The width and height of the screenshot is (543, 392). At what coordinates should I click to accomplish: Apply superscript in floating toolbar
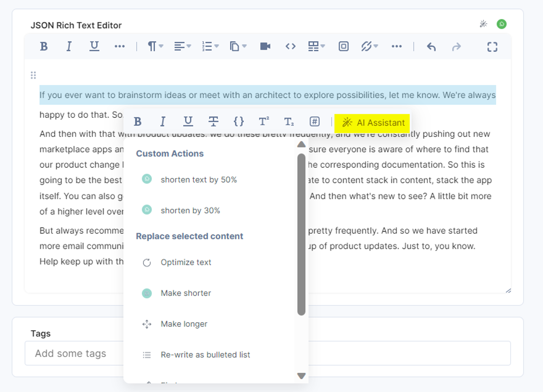coord(264,121)
